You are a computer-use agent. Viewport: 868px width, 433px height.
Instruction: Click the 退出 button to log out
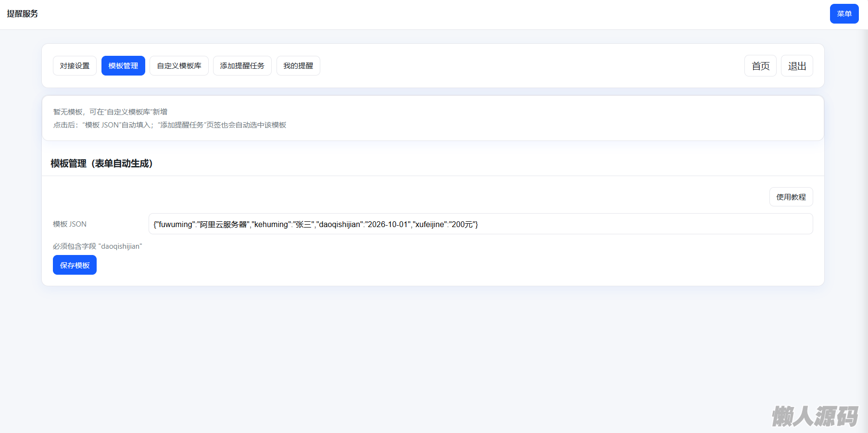[x=797, y=66]
